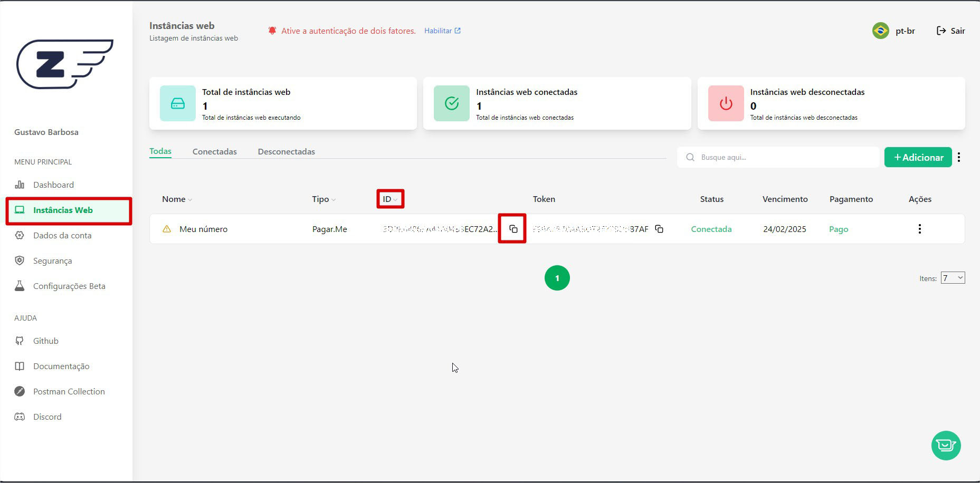This screenshot has width=980, height=483.
Task: Open the options menu beside Adicionar
Action: pyautogui.click(x=959, y=157)
